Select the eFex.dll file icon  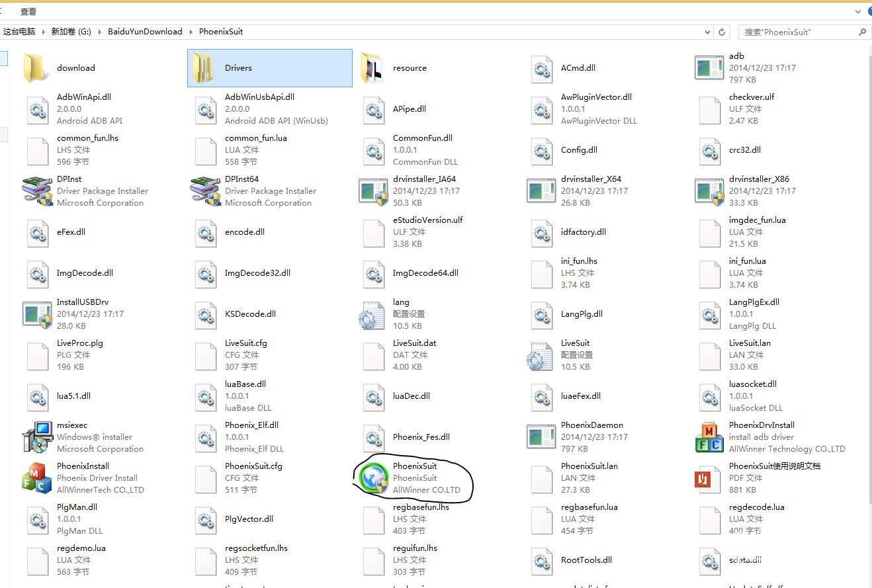tap(37, 232)
